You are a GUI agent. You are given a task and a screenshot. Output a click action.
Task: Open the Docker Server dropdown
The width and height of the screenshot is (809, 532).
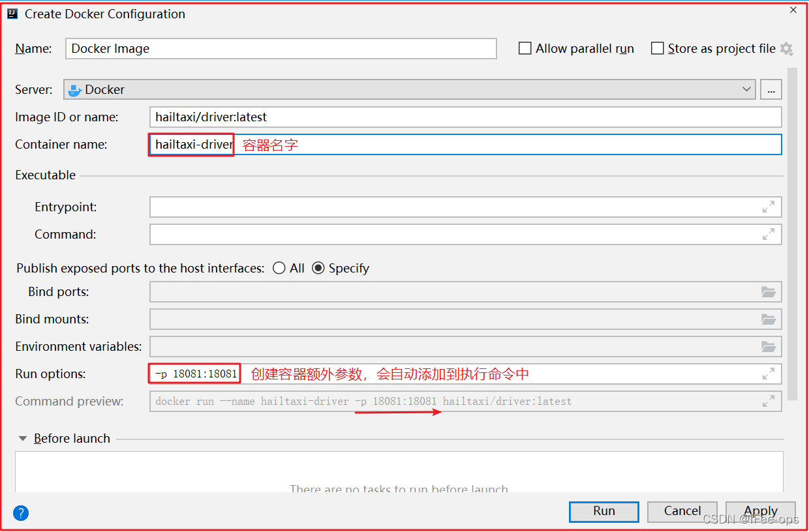tap(410, 89)
